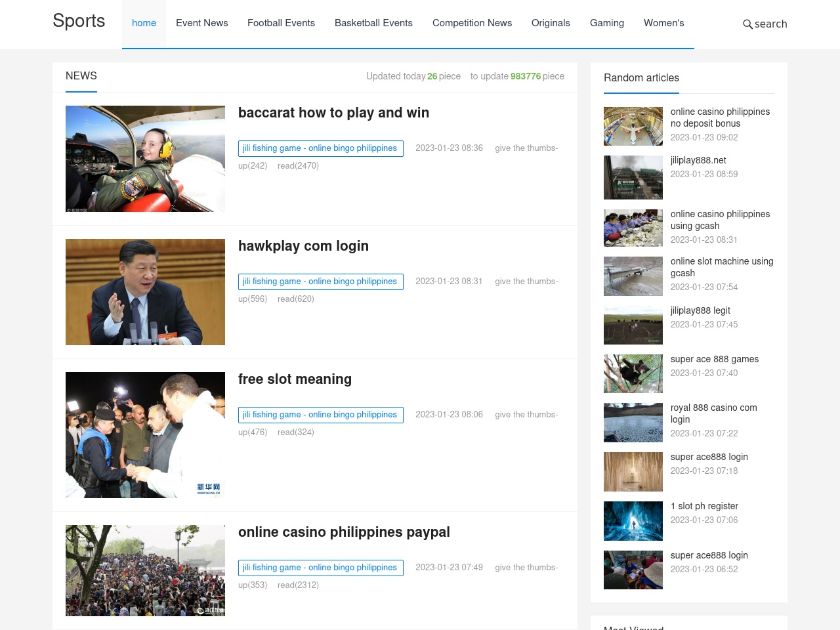The width and height of the screenshot is (840, 630).
Task: Click timestamp '2023-01-23 08:36'
Action: 449,148
